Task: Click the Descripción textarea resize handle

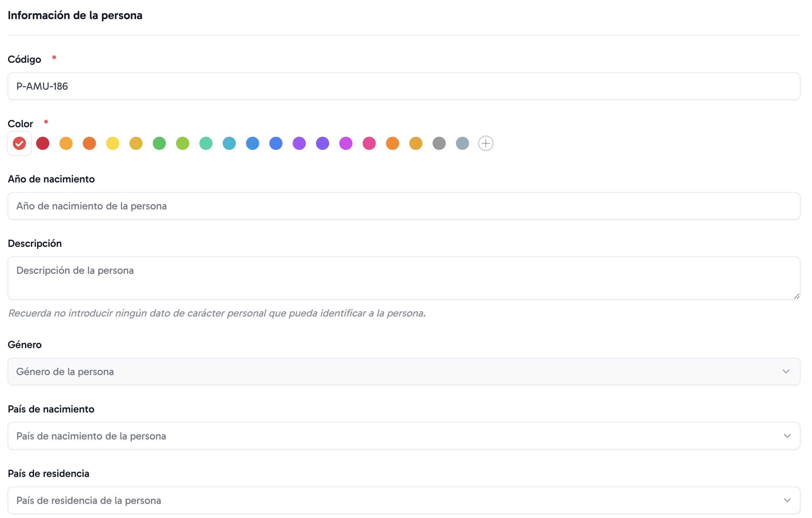Action: 797,296
